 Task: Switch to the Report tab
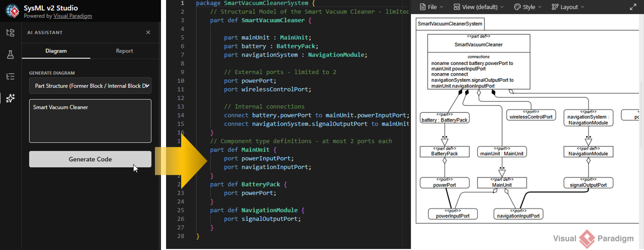pyautogui.click(x=124, y=51)
